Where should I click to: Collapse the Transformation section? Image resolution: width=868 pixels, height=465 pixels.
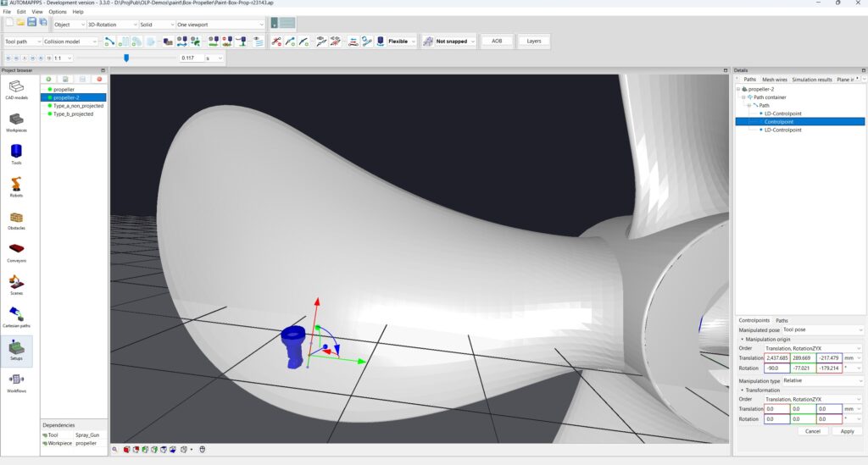743,390
